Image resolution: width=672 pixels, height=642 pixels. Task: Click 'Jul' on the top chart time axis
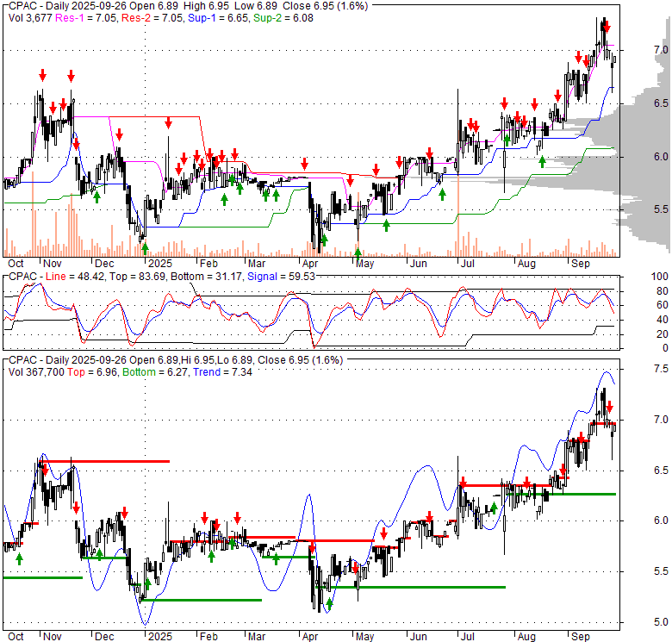467,264
